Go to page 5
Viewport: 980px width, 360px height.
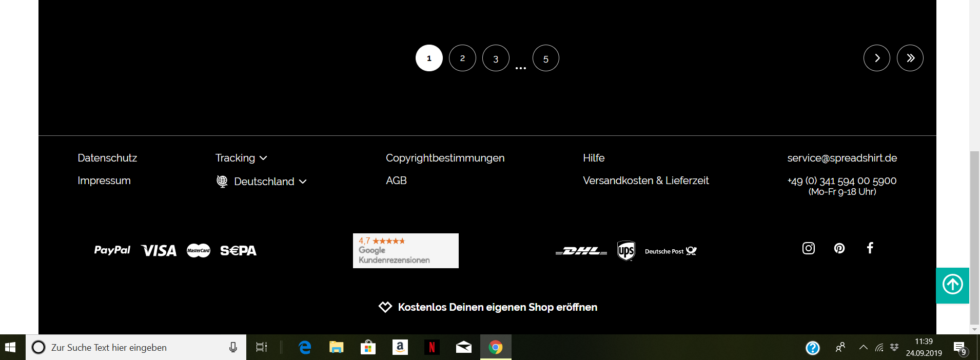point(545,58)
